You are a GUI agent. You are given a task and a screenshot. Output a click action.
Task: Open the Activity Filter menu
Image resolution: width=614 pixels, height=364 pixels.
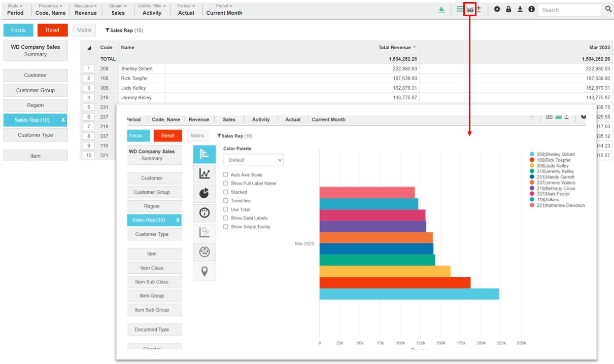pyautogui.click(x=152, y=10)
